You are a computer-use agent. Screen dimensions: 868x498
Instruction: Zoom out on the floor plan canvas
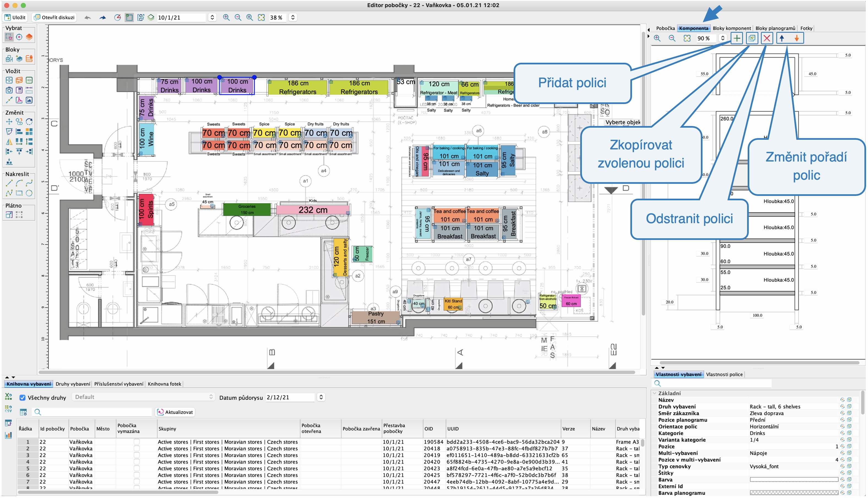[x=238, y=17]
